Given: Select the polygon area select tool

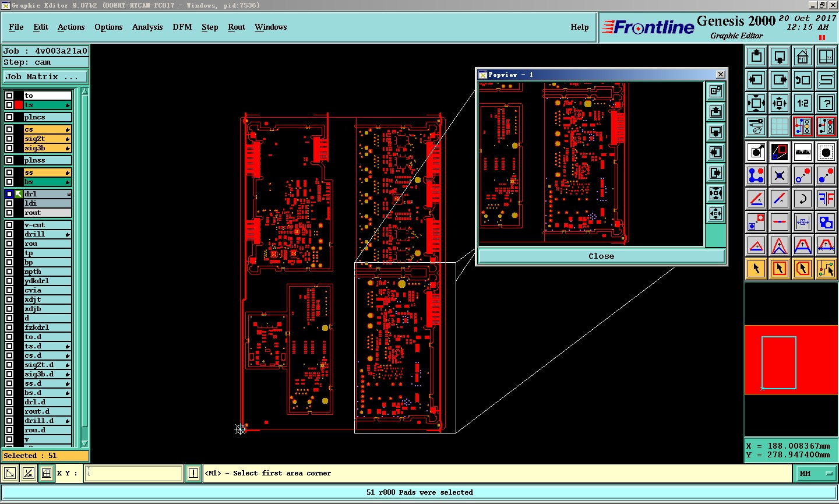Looking at the screenshot, I should click(x=803, y=269).
